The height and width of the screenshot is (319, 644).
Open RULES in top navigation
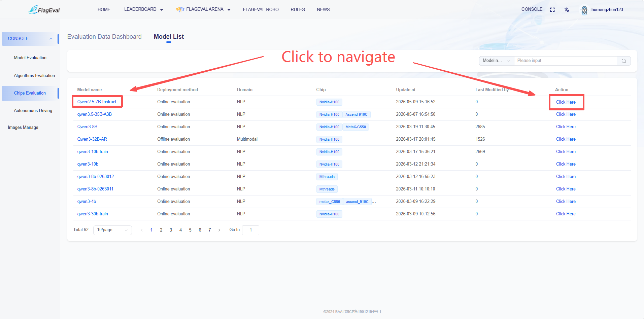[298, 9]
